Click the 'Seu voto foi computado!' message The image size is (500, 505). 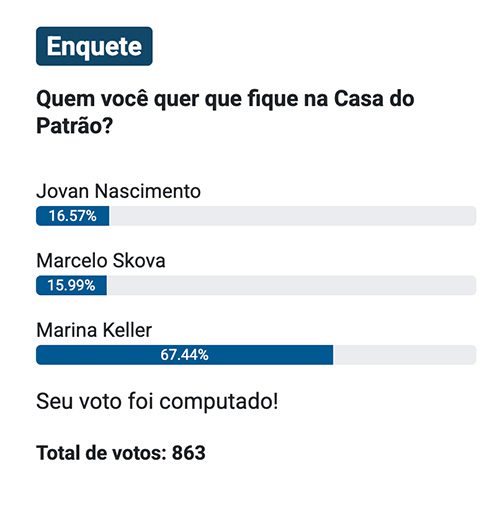(157, 401)
